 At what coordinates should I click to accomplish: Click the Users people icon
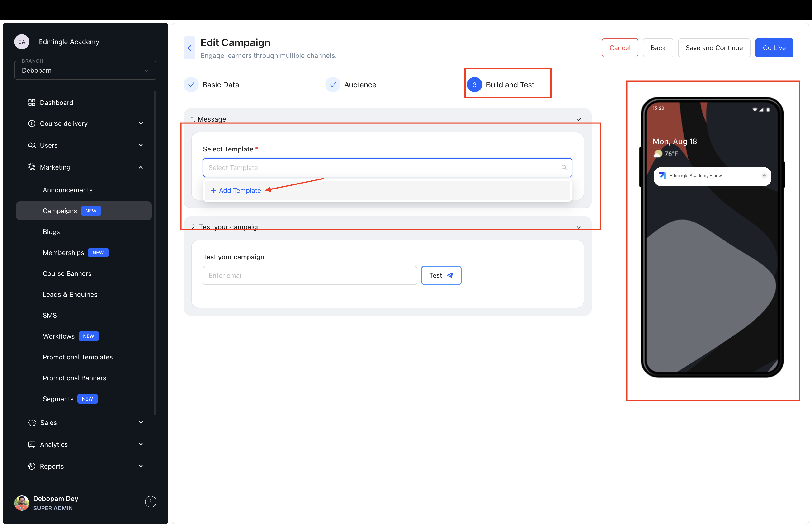pyautogui.click(x=32, y=145)
